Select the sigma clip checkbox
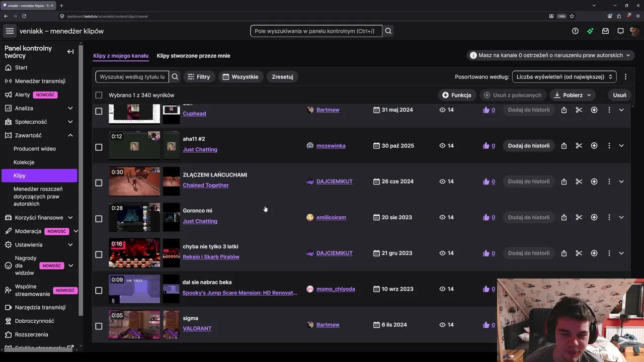The image size is (644, 362). click(x=99, y=326)
